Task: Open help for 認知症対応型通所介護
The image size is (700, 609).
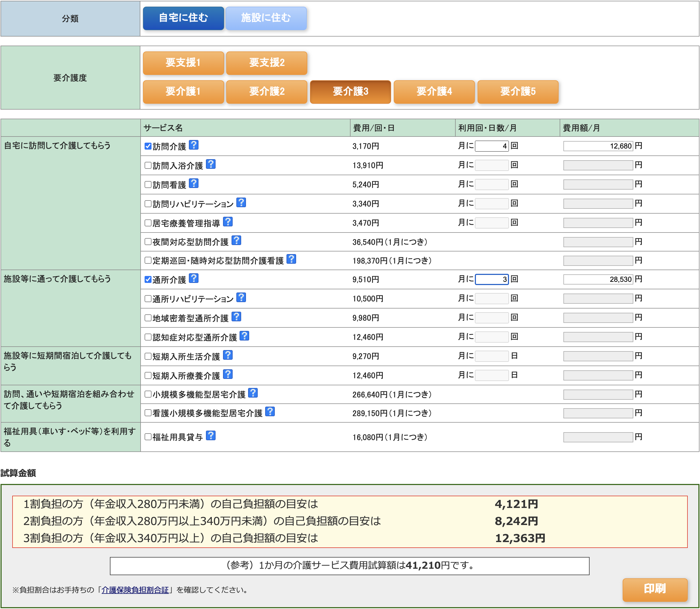Action: pyautogui.click(x=244, y=336)
